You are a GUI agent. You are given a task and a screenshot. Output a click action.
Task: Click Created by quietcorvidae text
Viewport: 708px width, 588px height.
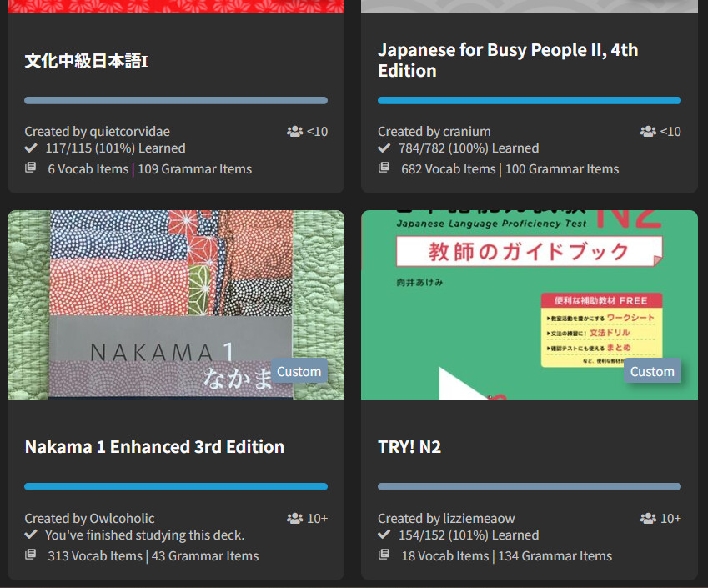tap(97, 132)
